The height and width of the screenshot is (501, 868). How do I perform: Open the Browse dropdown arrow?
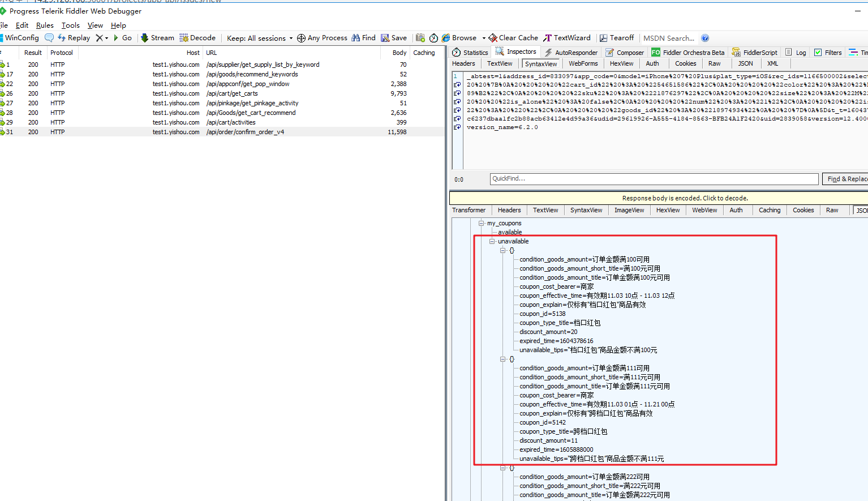click(x=484, y=38)
